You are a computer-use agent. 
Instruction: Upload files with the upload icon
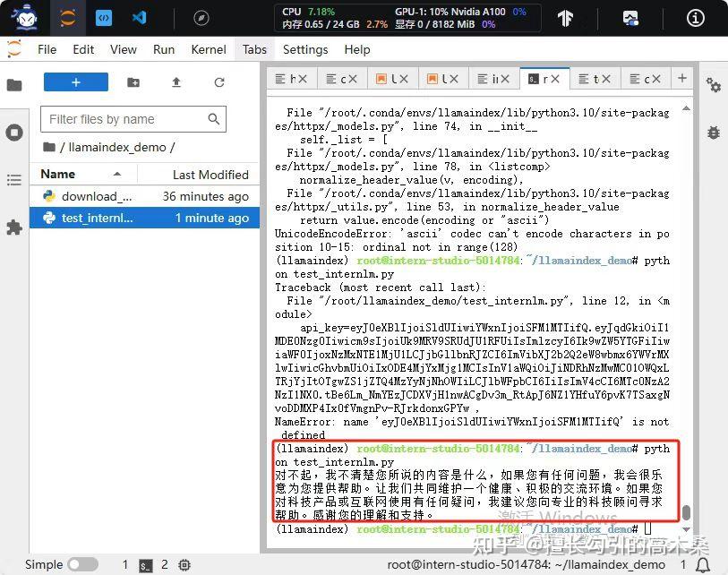pyautogui.click(x=176, y=82)
